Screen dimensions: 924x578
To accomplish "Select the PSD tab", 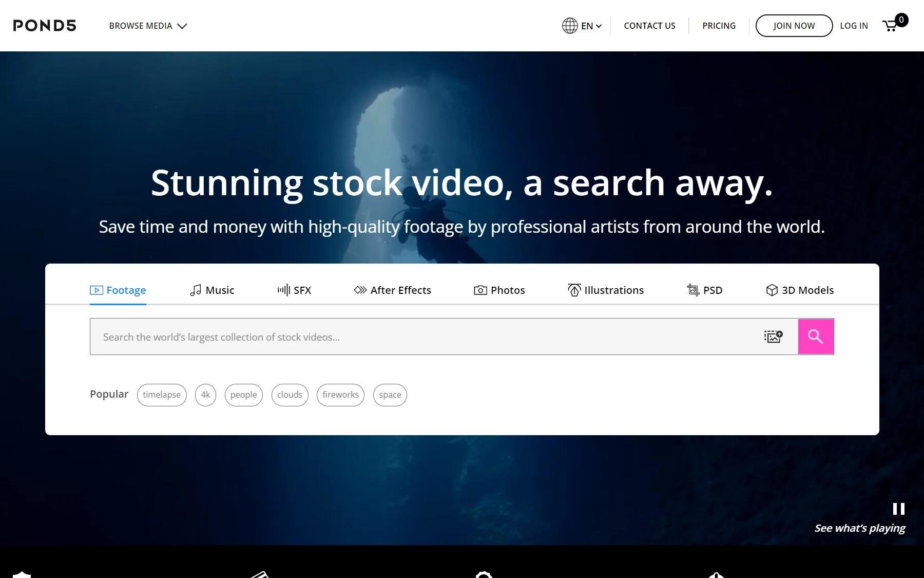I will point(705,290).
